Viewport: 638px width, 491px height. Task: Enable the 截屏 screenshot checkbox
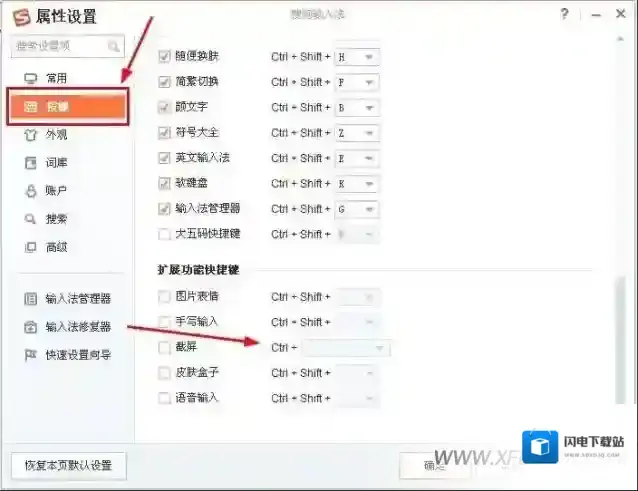click(164, 347)
